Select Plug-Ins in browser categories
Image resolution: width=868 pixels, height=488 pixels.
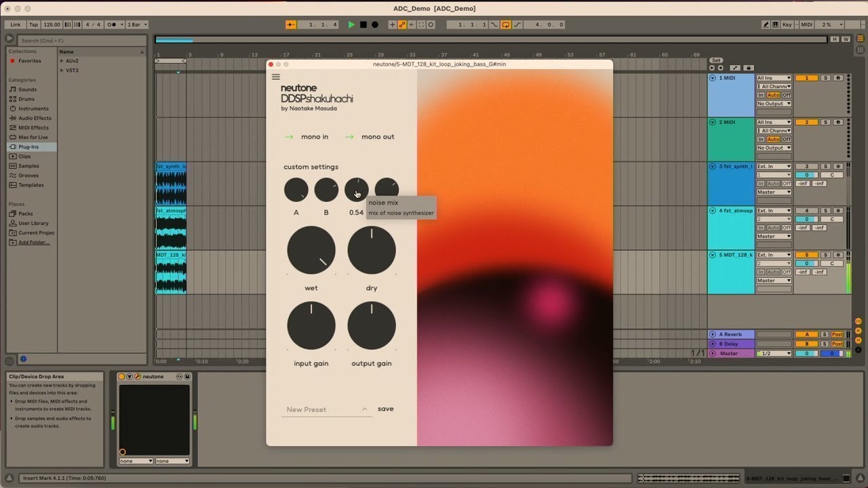33,147
